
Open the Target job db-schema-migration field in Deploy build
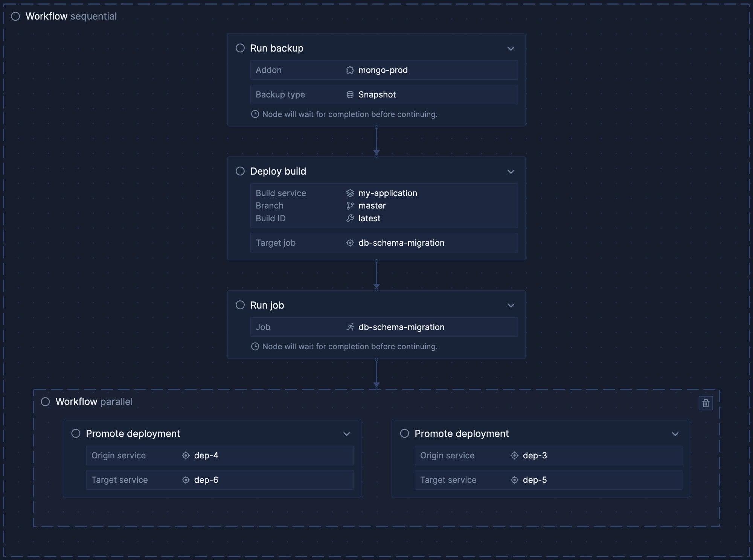384,243
